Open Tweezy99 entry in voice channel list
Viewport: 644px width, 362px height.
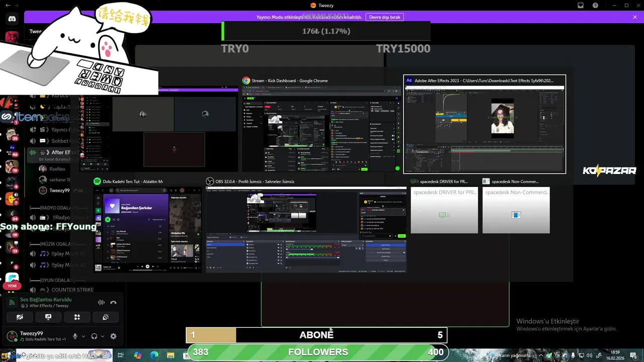54,191
